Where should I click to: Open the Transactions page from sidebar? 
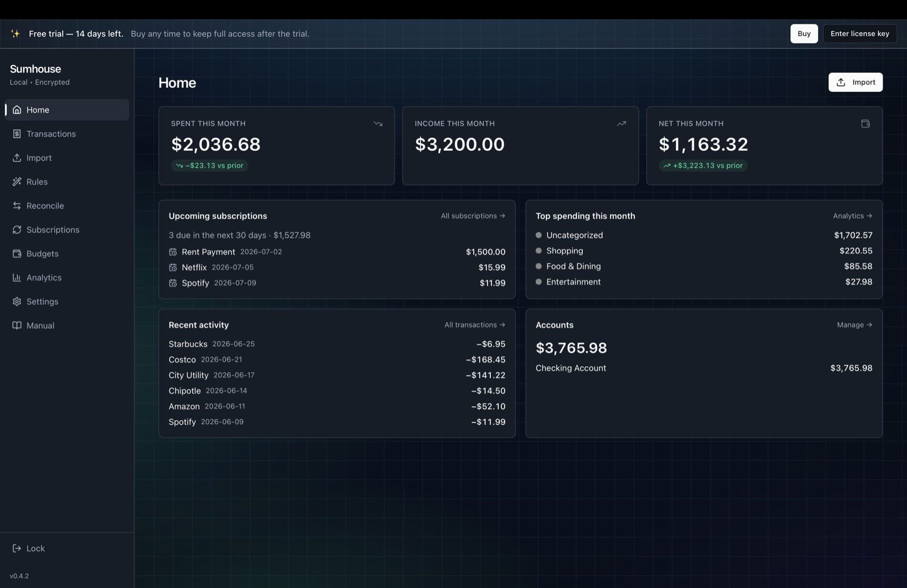67,134
